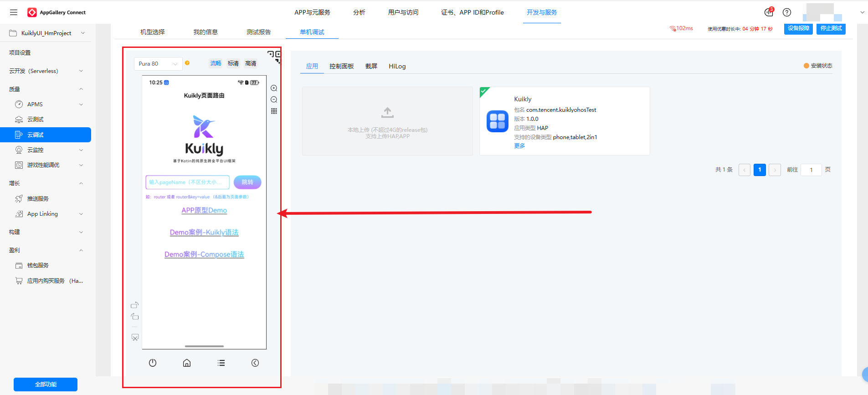
Task: Click the 应用内购买服务 cart icon
Action: point(19,281)
